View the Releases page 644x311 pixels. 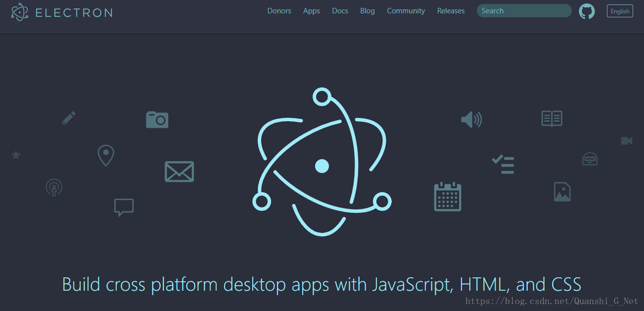451,11
